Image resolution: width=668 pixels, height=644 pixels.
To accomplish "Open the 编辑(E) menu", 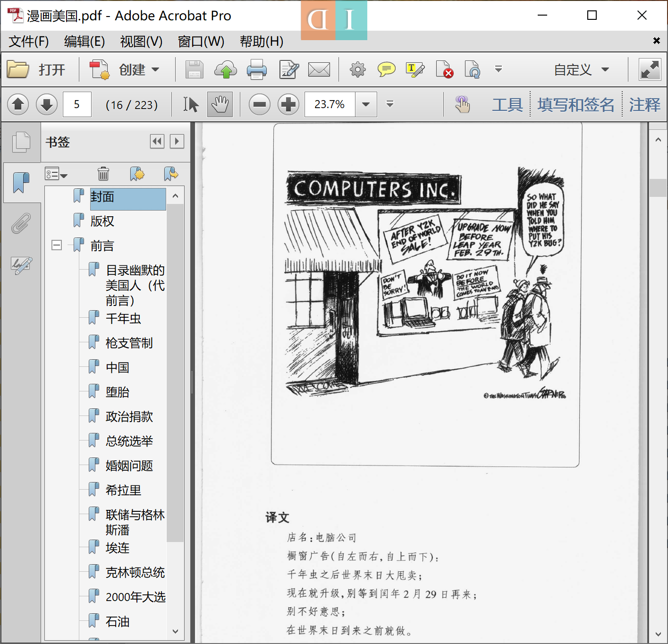I will pos(85,42).
